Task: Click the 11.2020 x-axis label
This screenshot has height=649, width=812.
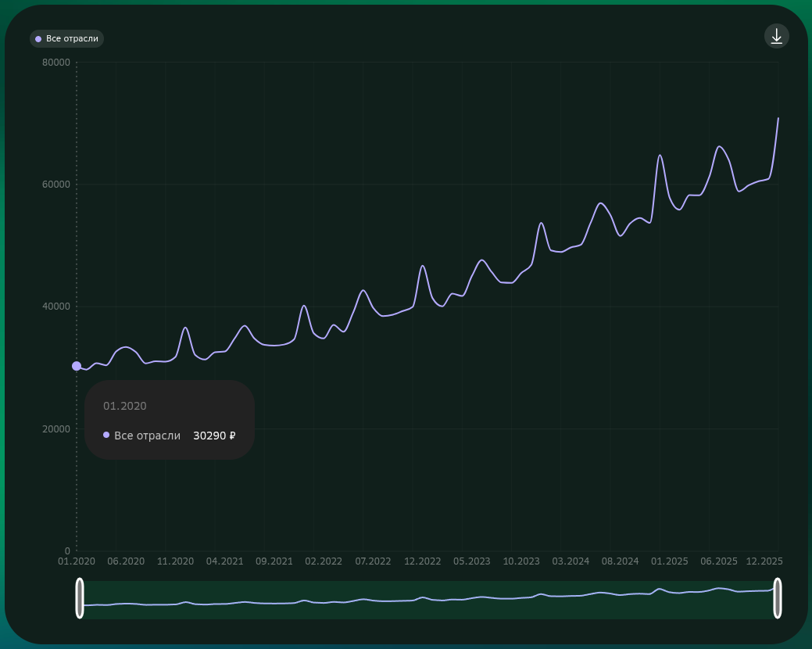Action: tap(176, 561)
